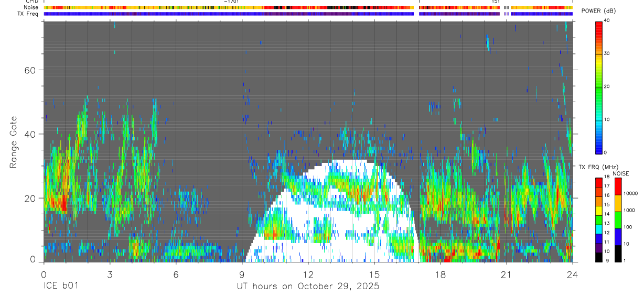This screenshot has width=644, height=297.
Task: Click the 1000 label on NOISE scale
Action: pyautogui.click(x=629, y=210)
